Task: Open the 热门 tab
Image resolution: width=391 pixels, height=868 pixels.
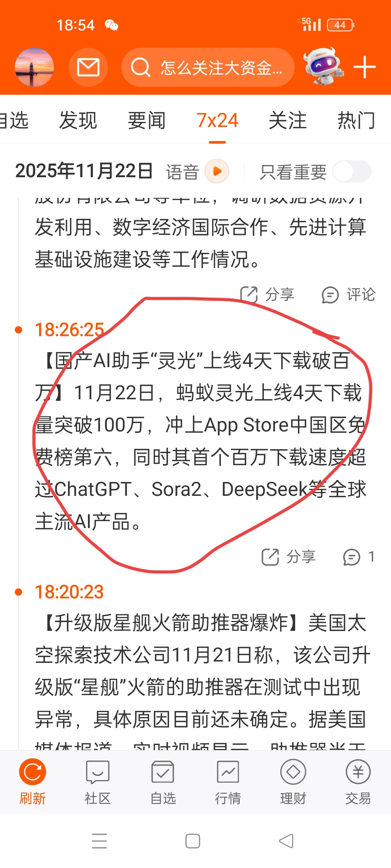Action: click(x=356, y=120)
